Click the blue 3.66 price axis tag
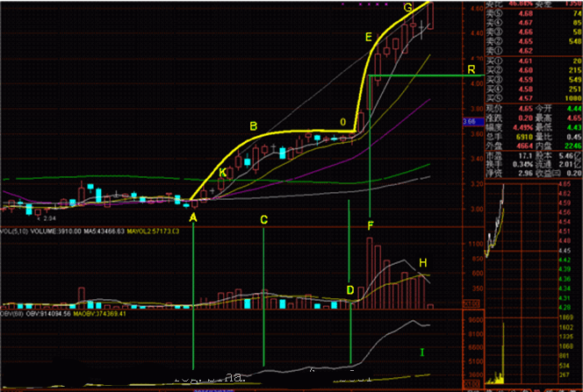583x392 pixels. tap(469, 121)
